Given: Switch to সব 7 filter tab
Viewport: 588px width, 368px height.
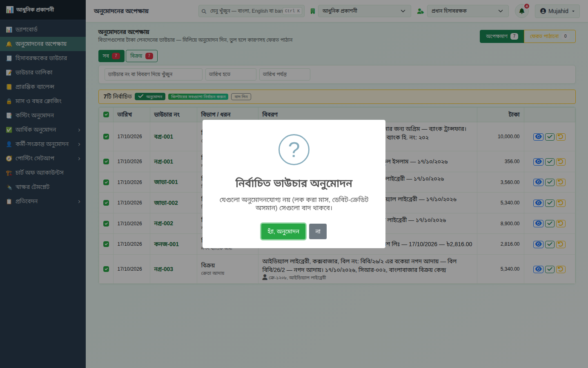Looking at the screenshot, I should click(111, 56).
